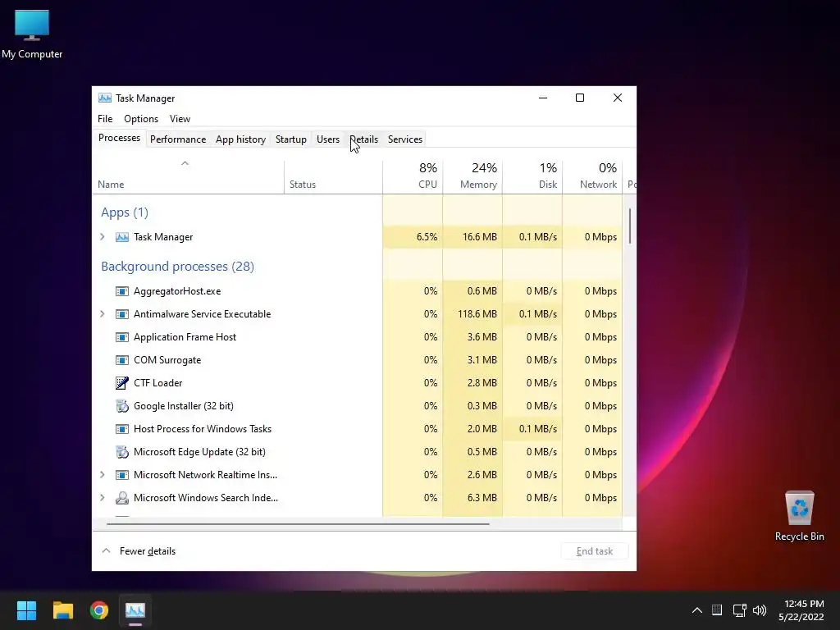Sort by the Memory column header

coord(472,177)
